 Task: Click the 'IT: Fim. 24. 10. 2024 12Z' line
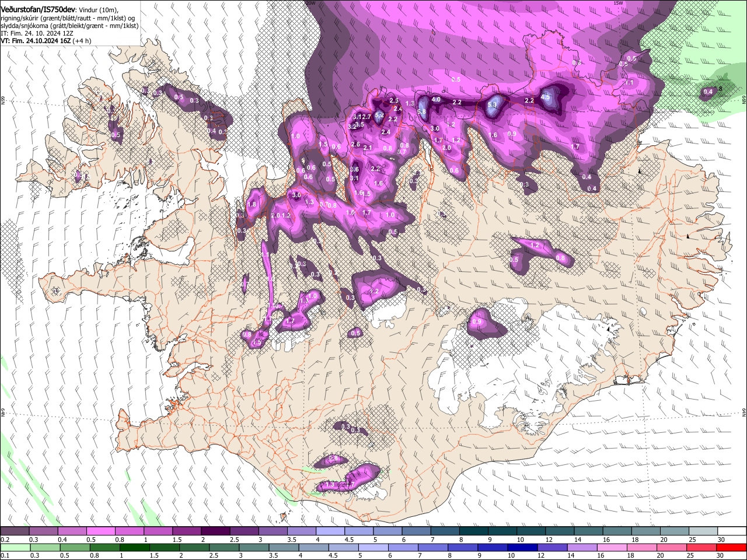coord(37,33)
